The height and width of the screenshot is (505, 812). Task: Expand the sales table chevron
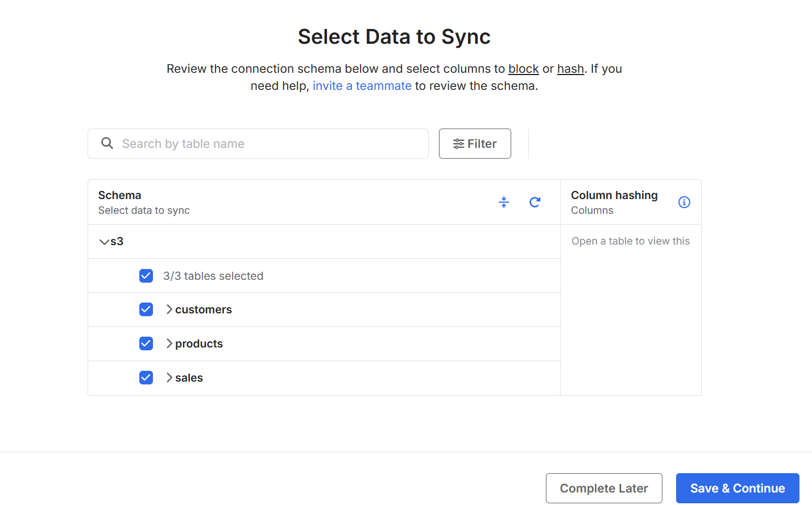[x=169, y=378]
